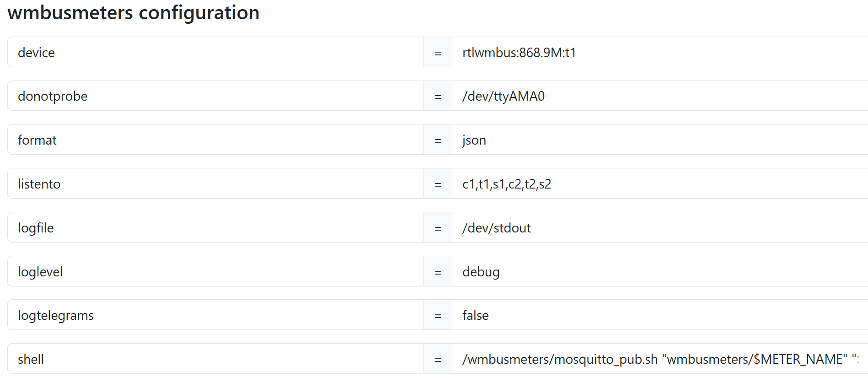The height and width of the screenshot is (378, 868).
Task: Focus the format key field
Action: pos(215,140)
